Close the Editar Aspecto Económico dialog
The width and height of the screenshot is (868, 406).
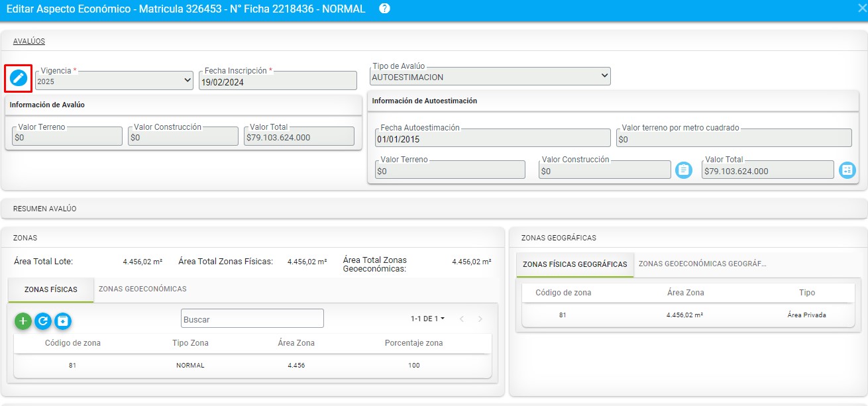coord(861,9)
